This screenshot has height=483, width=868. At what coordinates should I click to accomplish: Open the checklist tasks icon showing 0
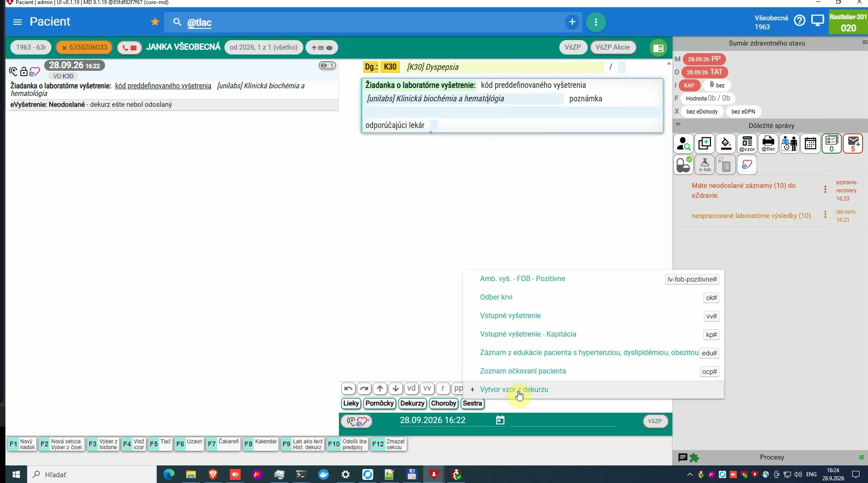(x=831, y=144)
